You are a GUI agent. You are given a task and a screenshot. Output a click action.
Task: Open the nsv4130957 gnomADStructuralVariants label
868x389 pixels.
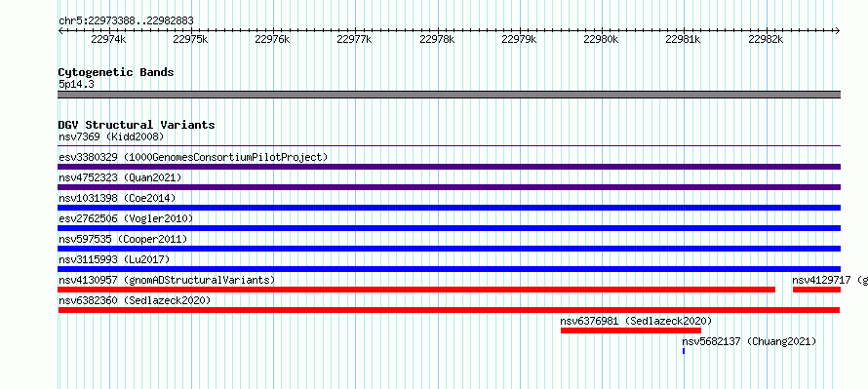coord(167,280)
